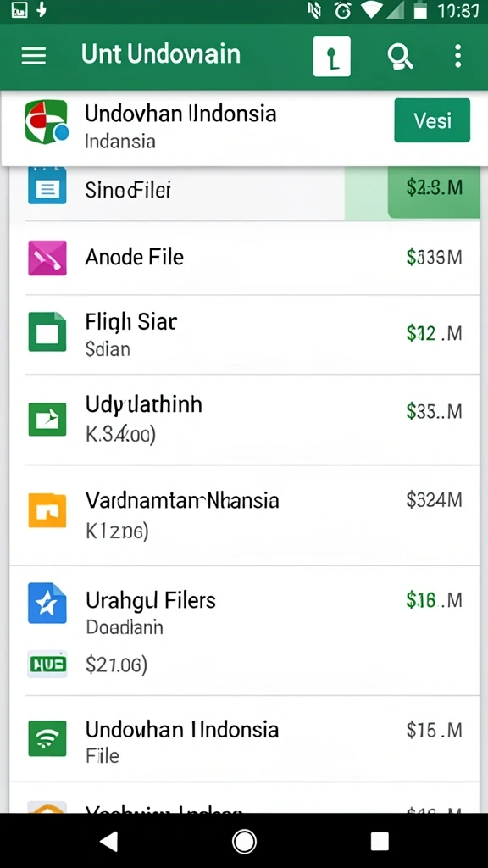Image resolution: width=488 pixels, height=868 pixels.
Task: Select the orange Vardnamtan Nhansia folder icon
Action: click(47, 509)
